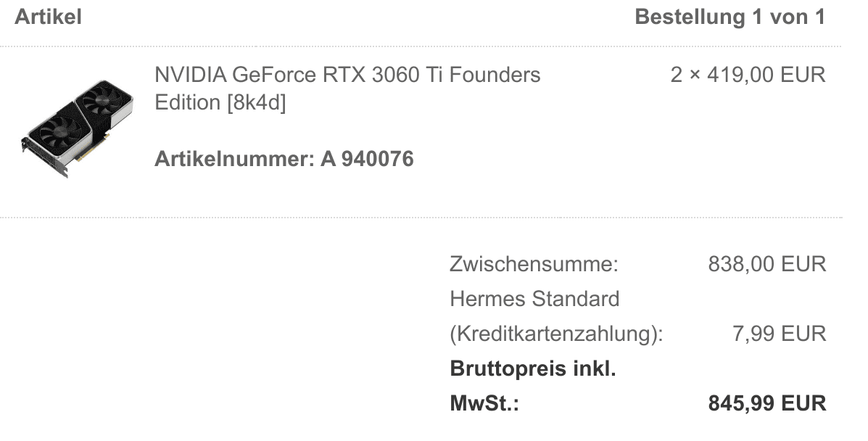Select the shipping cost 7,99 EUR
Screen dimensions: 868x441
tap(779, 334)
